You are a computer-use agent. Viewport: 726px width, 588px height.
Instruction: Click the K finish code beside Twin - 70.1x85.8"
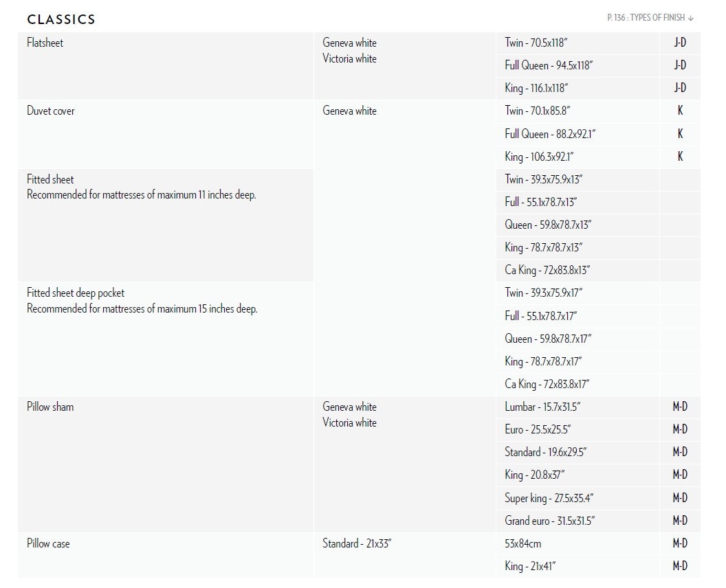click(680, 111)
